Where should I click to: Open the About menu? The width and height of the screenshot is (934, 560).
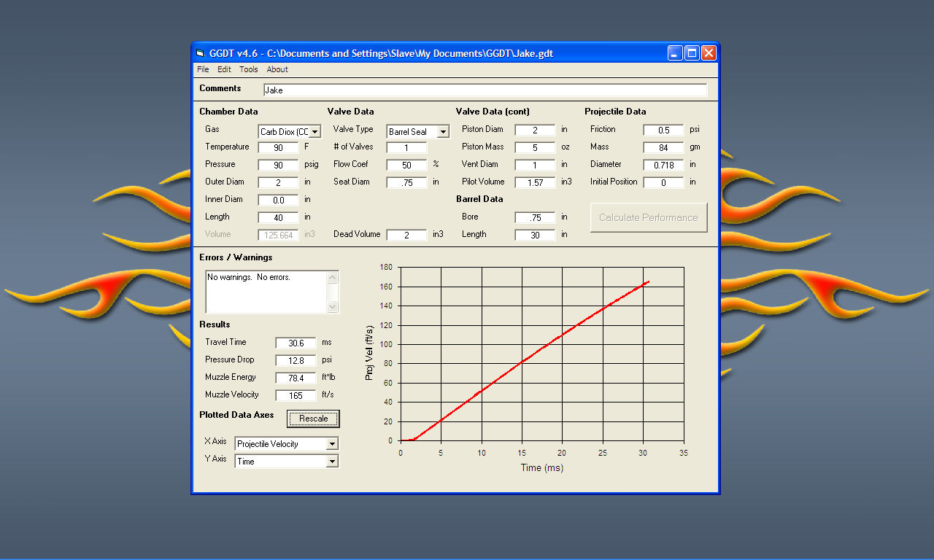click(277, 70)
